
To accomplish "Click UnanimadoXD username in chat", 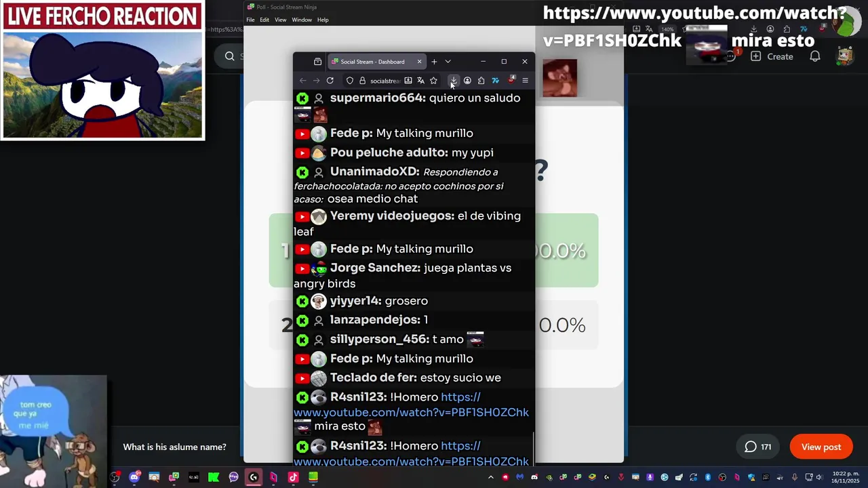I will (x=374, y=172).
